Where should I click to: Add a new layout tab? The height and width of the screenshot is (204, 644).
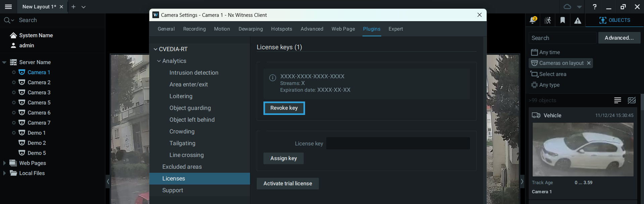[x=73, y=7]
